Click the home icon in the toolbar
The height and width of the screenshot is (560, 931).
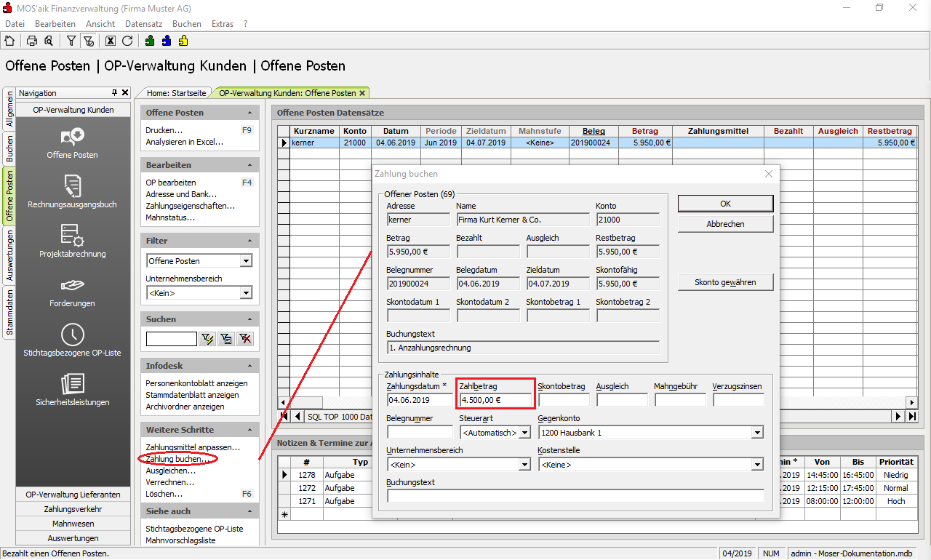9,41
